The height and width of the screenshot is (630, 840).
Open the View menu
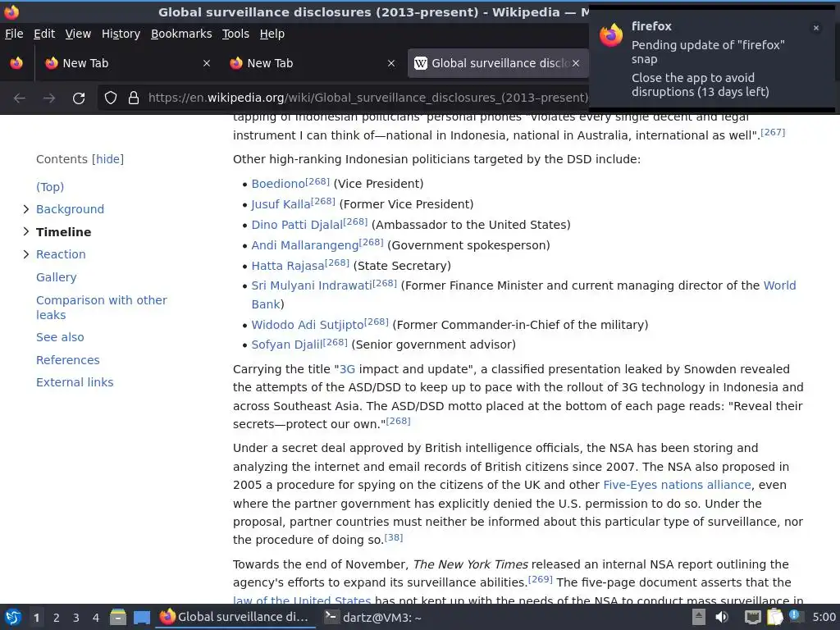(78, 34)
